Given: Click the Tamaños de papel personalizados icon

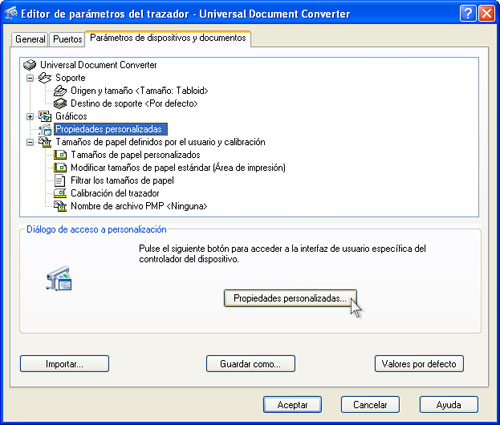Looking at the screenshot, I should pyautogui.click(x=60, y=155).
